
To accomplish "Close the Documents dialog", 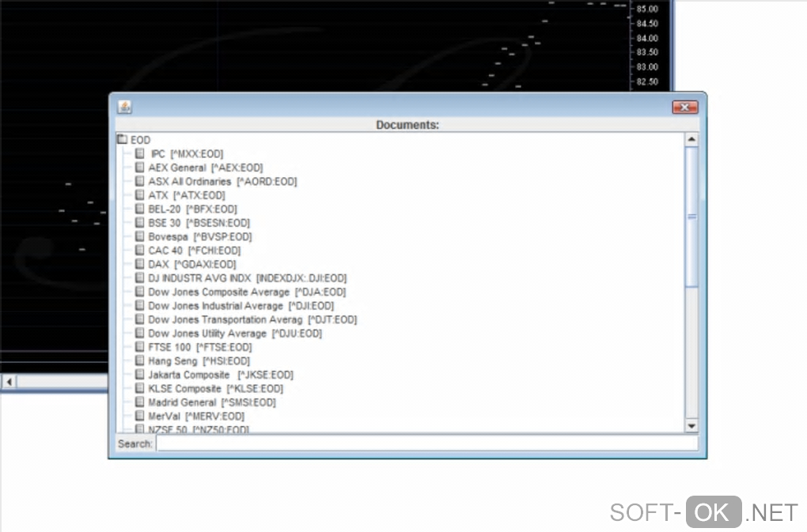I will click(684, 107).
